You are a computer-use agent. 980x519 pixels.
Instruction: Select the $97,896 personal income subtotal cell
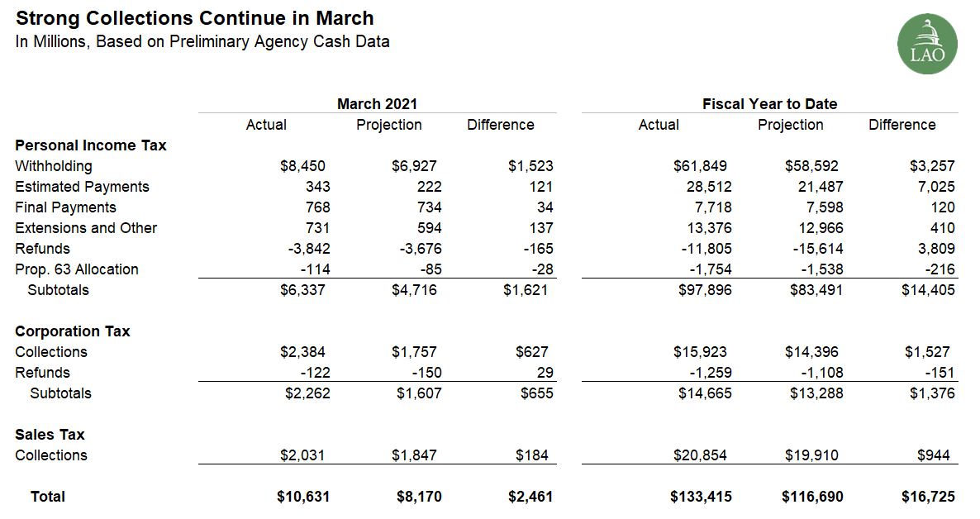click(704, 290)
